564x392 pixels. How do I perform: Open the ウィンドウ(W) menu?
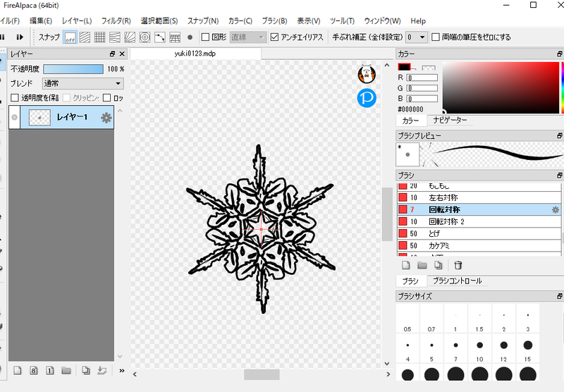[382, 21]
